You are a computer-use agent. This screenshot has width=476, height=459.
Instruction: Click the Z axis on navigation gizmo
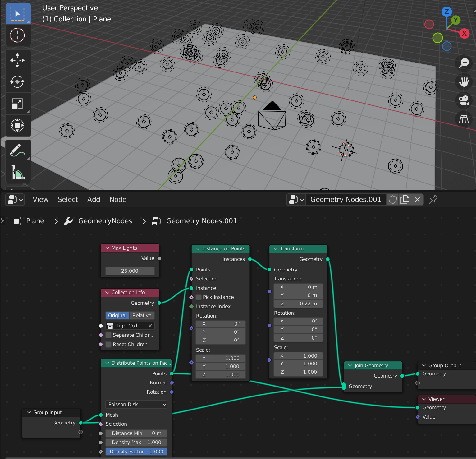click(x=446, y=12)
